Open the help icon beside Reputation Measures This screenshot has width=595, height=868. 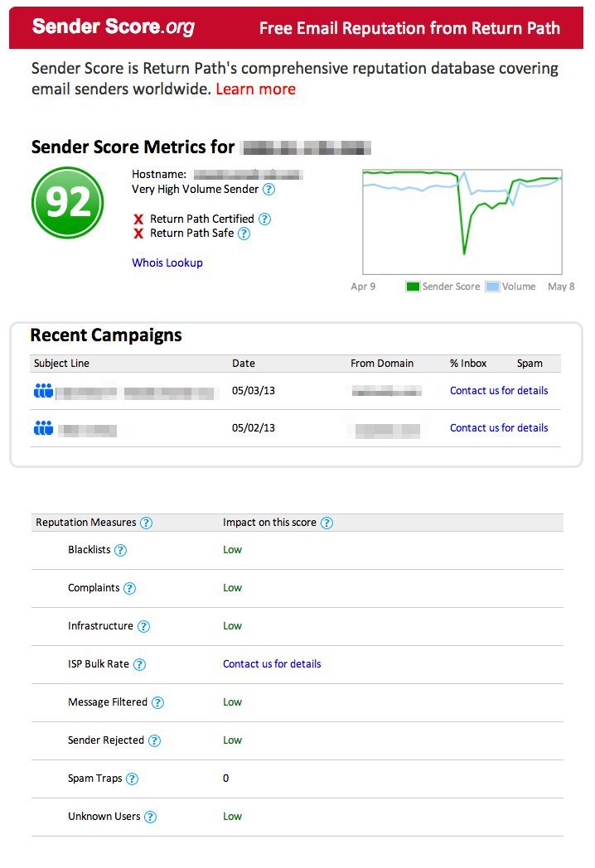pyautogui.click(x=146, y=523)
